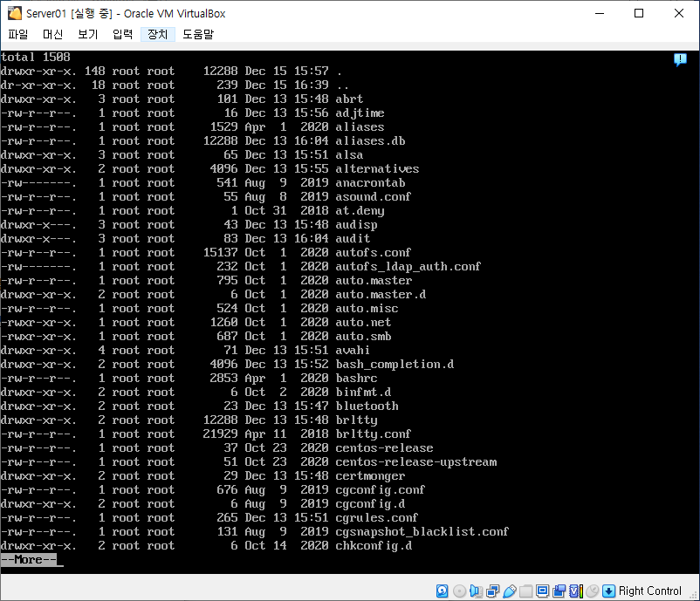Screen dimensions: 700x601
Task: Open the notification center icon
Action: 680,59
